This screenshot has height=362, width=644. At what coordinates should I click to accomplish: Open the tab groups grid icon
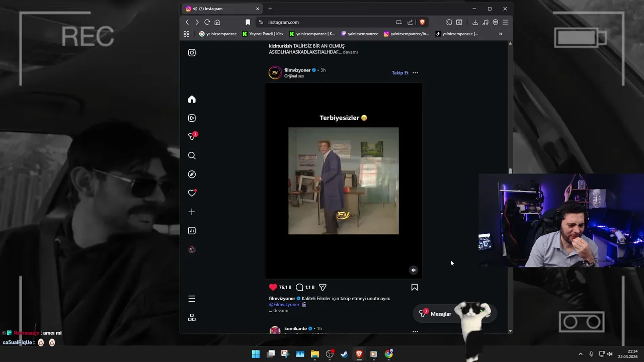click(187, 34)
